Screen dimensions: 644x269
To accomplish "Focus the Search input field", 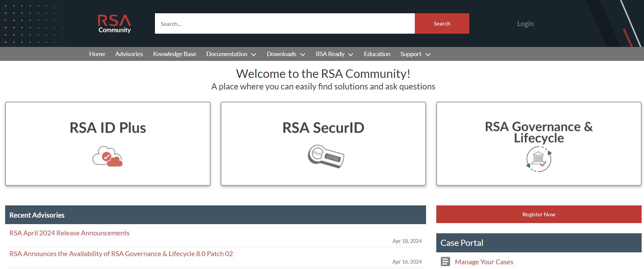I will (x=285, y=23).
